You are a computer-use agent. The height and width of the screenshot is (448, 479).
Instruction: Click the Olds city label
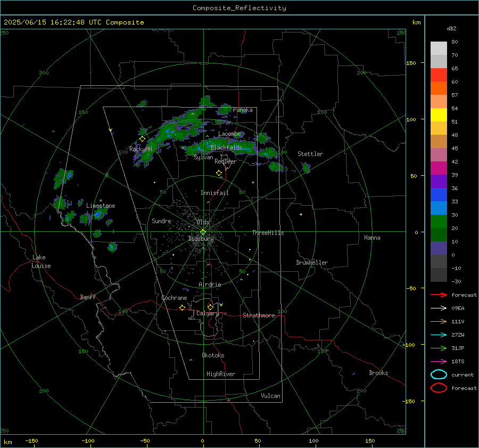(x=203, y=222)
